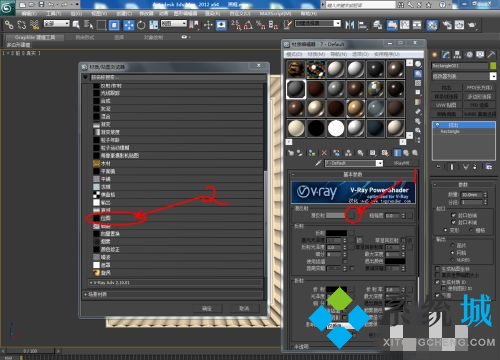Click the Bind to Space Warp tool
This screenshot has height=360, width=500.
click(x=34, y=25)
